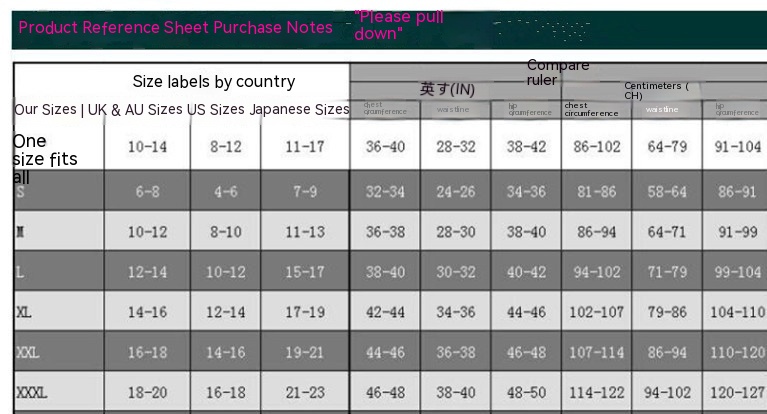The height and width of the screenshot is (414, 767).
Task: Click the Product Reference Sheet Purchase Notes title
Action: tap(176, 27)
